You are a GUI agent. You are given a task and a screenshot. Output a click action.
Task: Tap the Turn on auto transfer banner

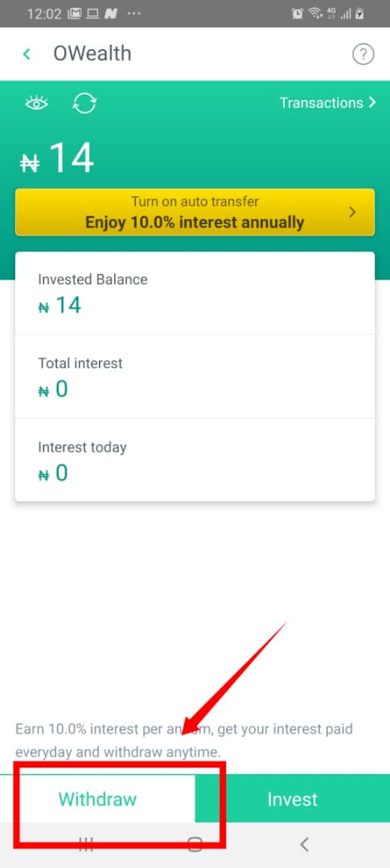[x=195, y=212]
